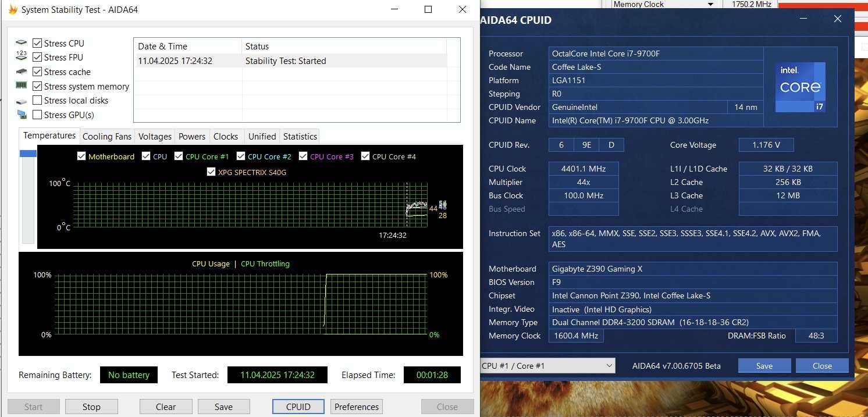
Task: Switch to the Unified tab
Action: pos(262,136)
